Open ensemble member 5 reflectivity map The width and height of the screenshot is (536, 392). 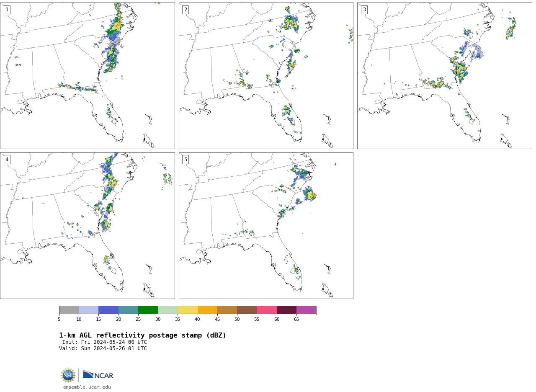coord(266,226)
